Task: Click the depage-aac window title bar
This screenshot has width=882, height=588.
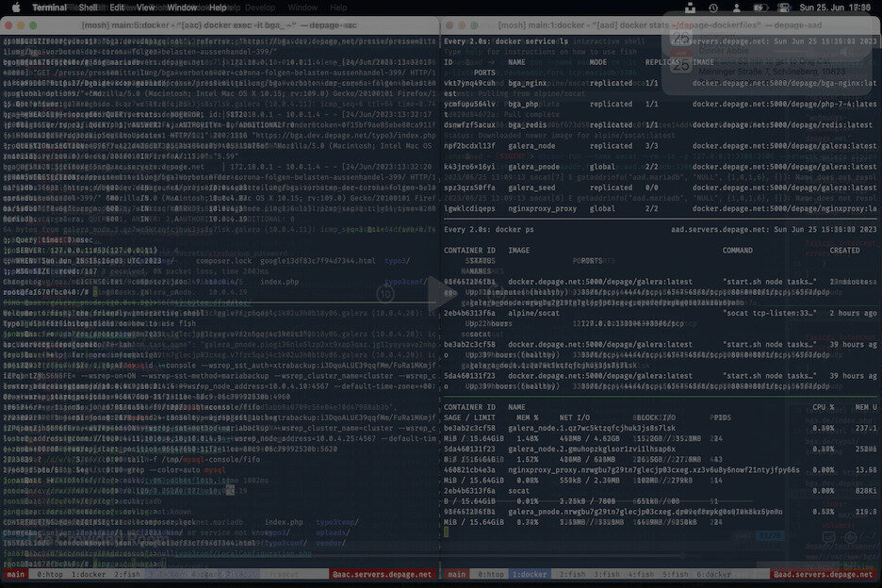Action: tap(220, 25)
